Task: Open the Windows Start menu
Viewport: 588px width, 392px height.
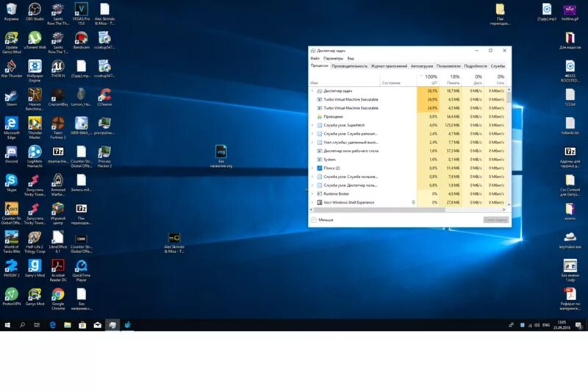Action: point(7,325)
